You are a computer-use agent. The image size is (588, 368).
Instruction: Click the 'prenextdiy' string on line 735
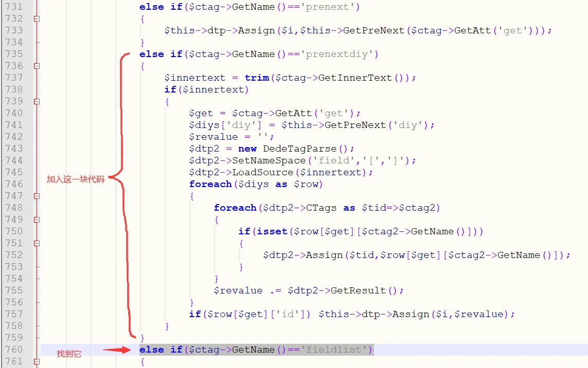[337, 54]
